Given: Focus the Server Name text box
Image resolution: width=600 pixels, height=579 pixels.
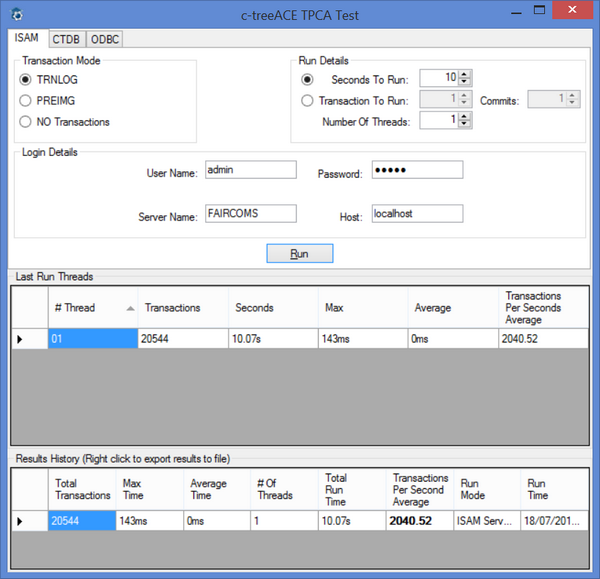Looking at the screenshot, I should (250, 214).
